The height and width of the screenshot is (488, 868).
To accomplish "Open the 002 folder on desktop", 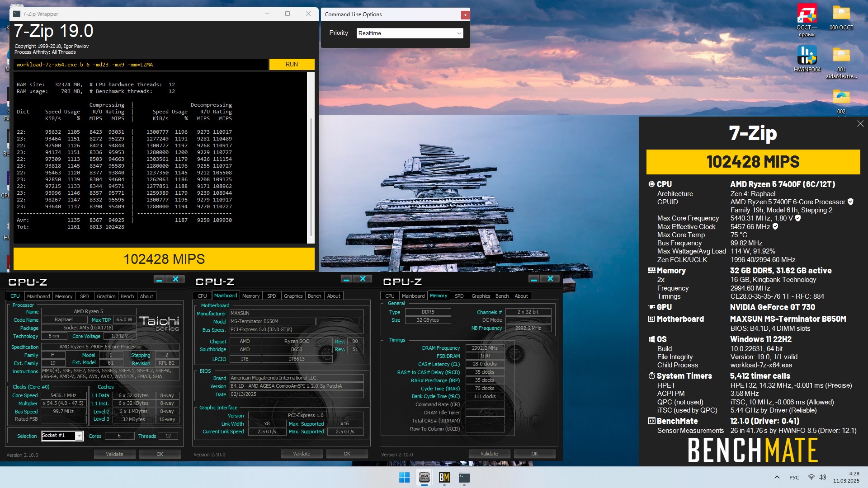I will coord(841,101).
